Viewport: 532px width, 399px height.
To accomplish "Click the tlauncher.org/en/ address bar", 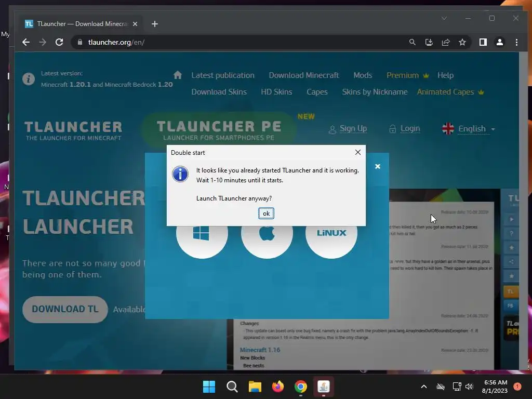I will 237,42.
